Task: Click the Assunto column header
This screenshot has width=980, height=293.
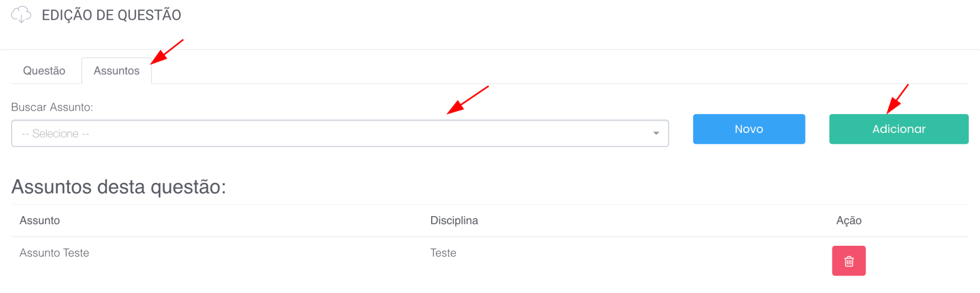Action: [40, 220]
